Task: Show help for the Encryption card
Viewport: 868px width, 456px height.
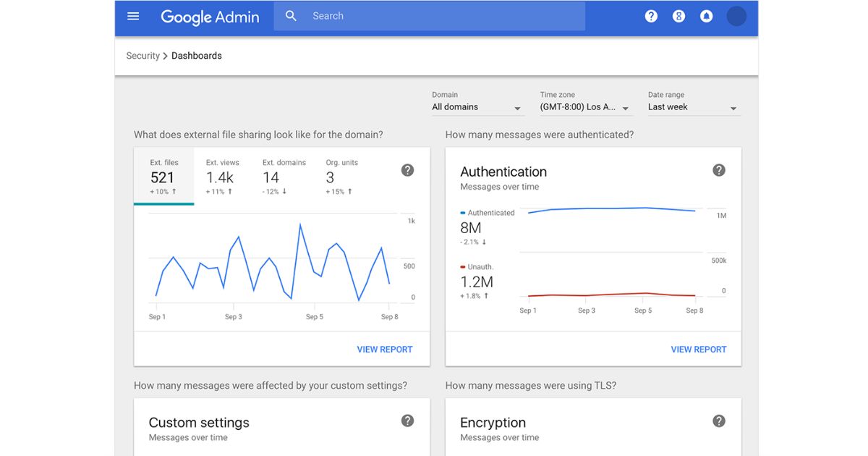Action: 718,421
